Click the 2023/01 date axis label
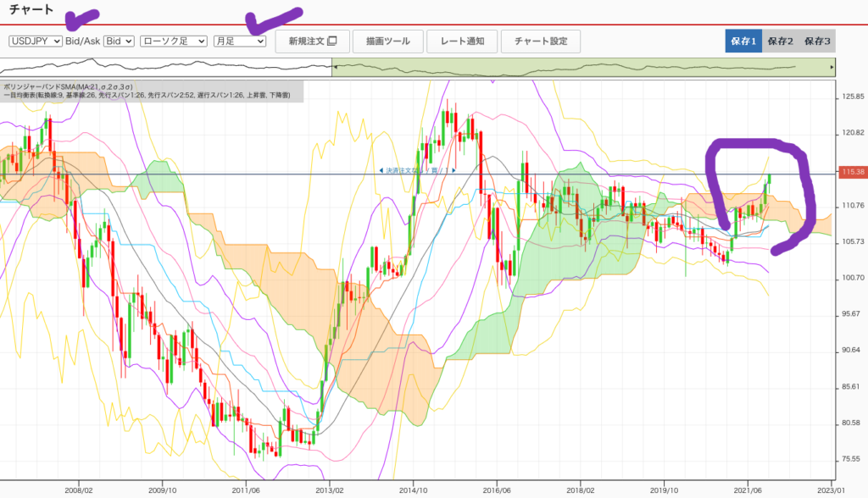Screen dimensions: 868x498 [x=831, y=490]
